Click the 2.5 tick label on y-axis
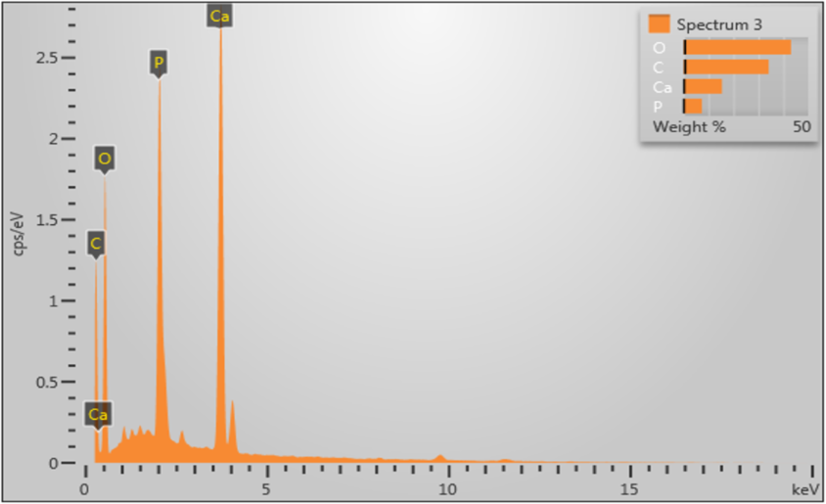Viewport: 826px width, 504px height. tap(46, 58)
